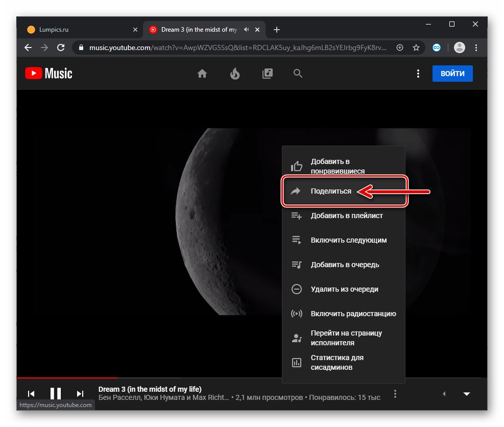Image resolution: width=504 pixels, height=427 pixels.
Task: Bookmark this page with the star
Action: [x=416, y=48]
